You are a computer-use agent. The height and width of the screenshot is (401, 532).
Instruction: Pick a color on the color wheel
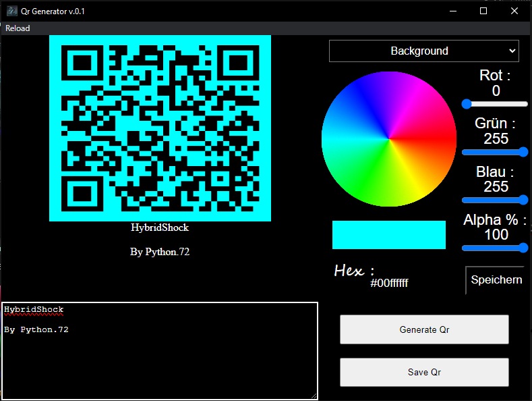point(389,139)
